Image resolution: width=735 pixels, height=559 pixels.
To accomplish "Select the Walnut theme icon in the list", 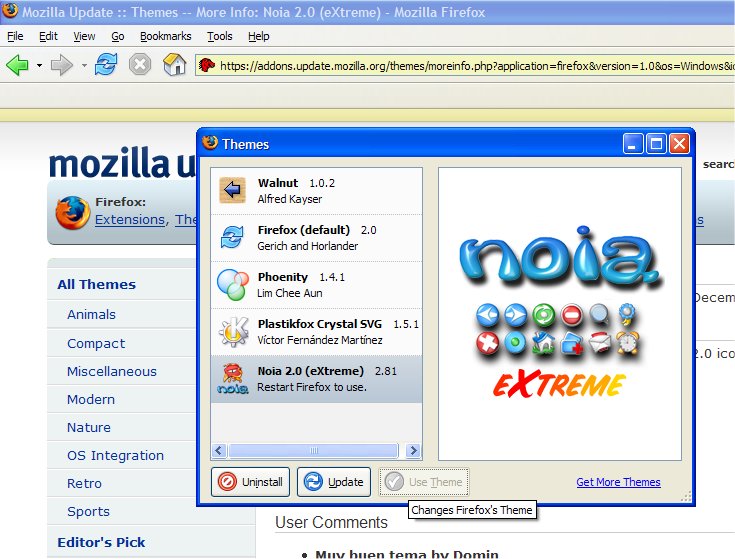I will [x=232, y=190].
